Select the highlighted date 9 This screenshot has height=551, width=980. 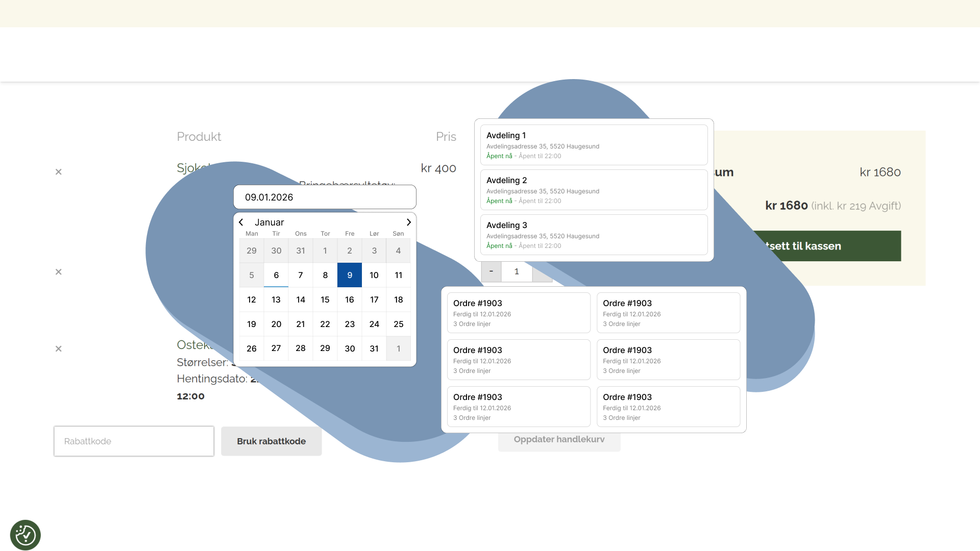(350, 275)
